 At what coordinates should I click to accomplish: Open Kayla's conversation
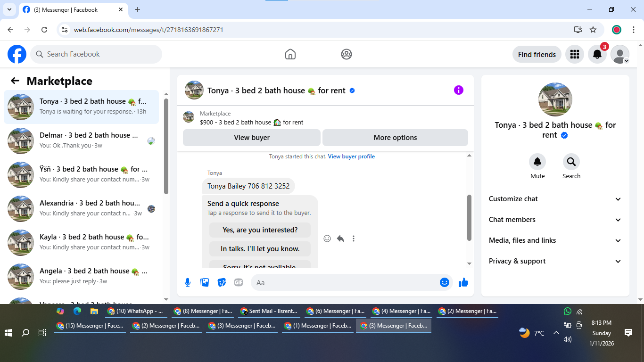(x=82, y=243)
